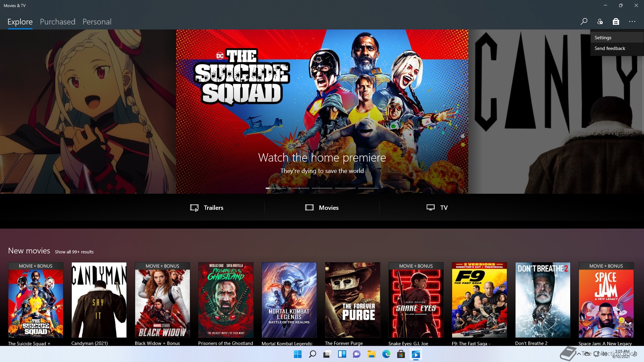Click the account profile icon
The height and width of the screenshot is (362, 644).
pyautogui.click(x=600, y=21)
